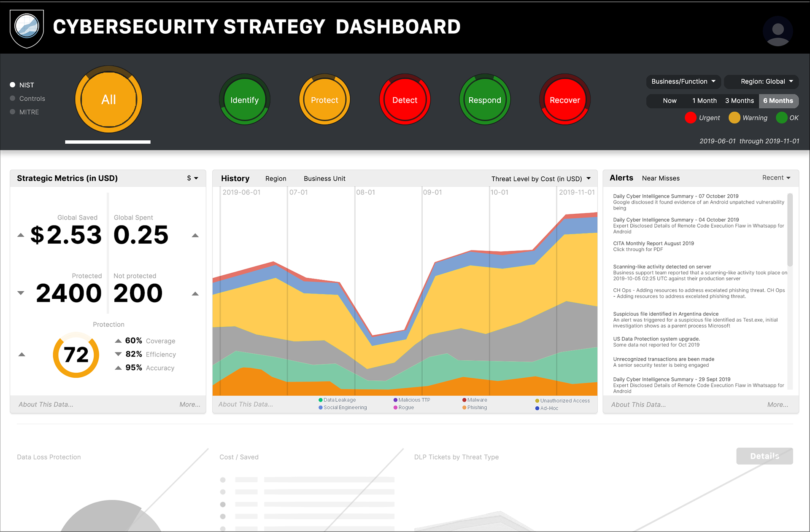Select the Detect red circle
The height and width of the screenshot is (532, 810).
[405, 100]
